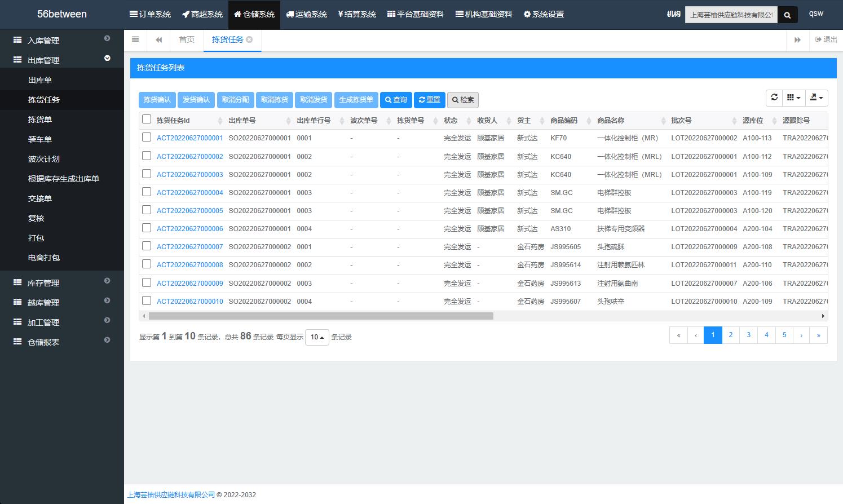
Task: Sort by 源库位 column arrows
Action: [774, 121]
